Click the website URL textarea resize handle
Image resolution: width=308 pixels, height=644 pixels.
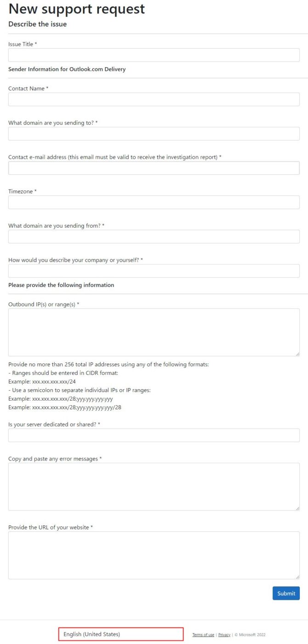[297, 577]
